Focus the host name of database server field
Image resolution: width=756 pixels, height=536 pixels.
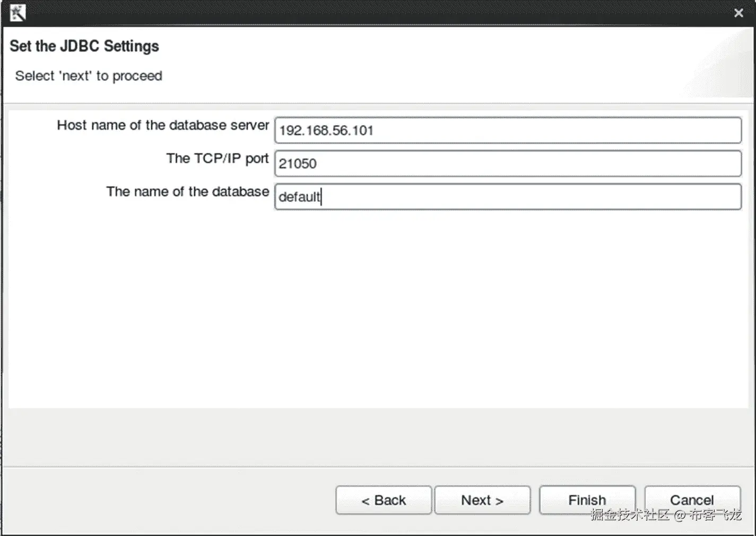pos(508,130)
